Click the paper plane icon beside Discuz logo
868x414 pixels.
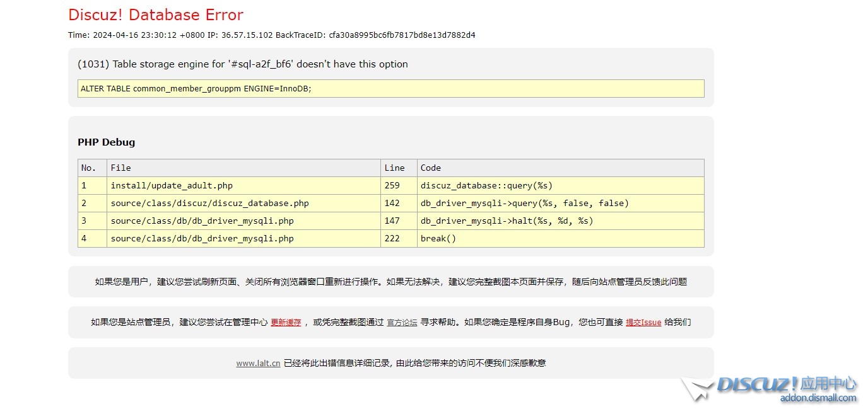point(696,389)
